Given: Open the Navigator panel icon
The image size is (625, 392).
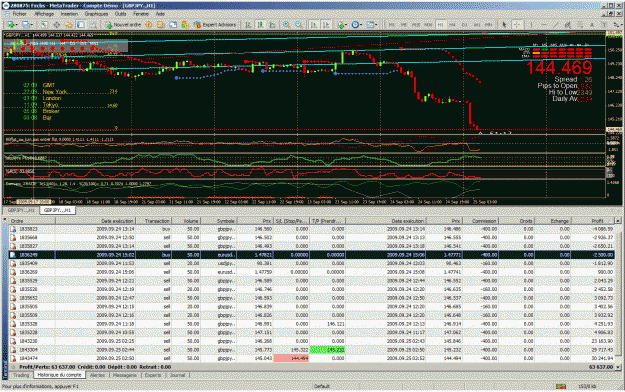Looking at the screenshot, I should [69, 25].
